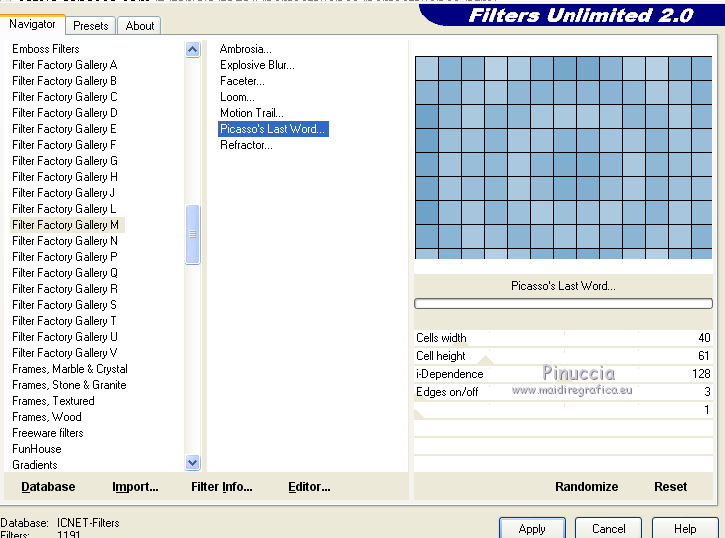Adjust the i-Dependence slider
Image resolution: width=725 pixels, height=538 pixels.
(563, 374)
